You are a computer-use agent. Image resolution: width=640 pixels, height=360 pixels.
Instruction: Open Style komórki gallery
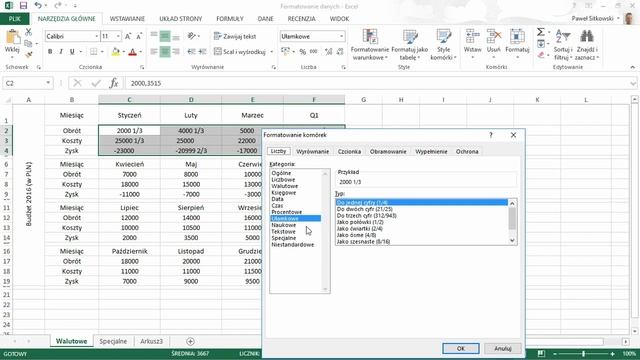[443, 45]
